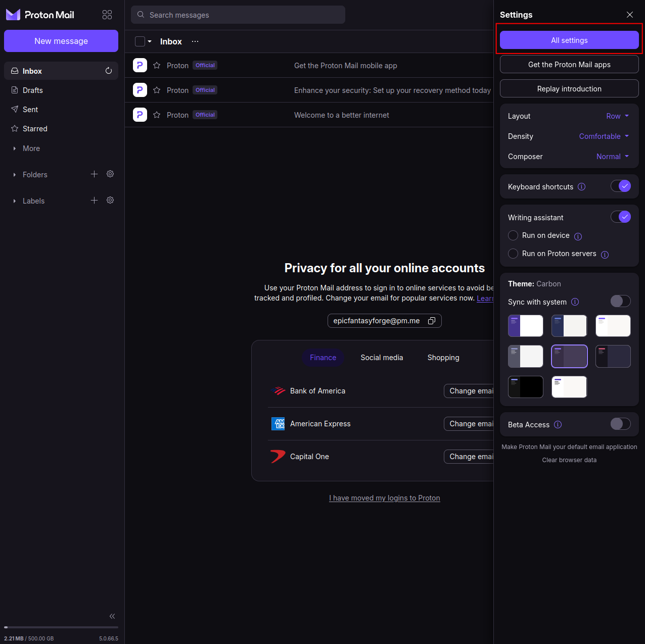Open the Layout Row dropdown
This screenshot has height=644, width=645.
click(618, 116)
